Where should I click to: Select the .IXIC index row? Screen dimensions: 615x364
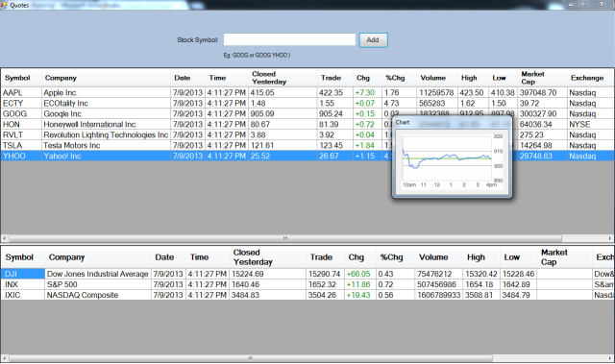pyautogui.click(x=307, y=295)
